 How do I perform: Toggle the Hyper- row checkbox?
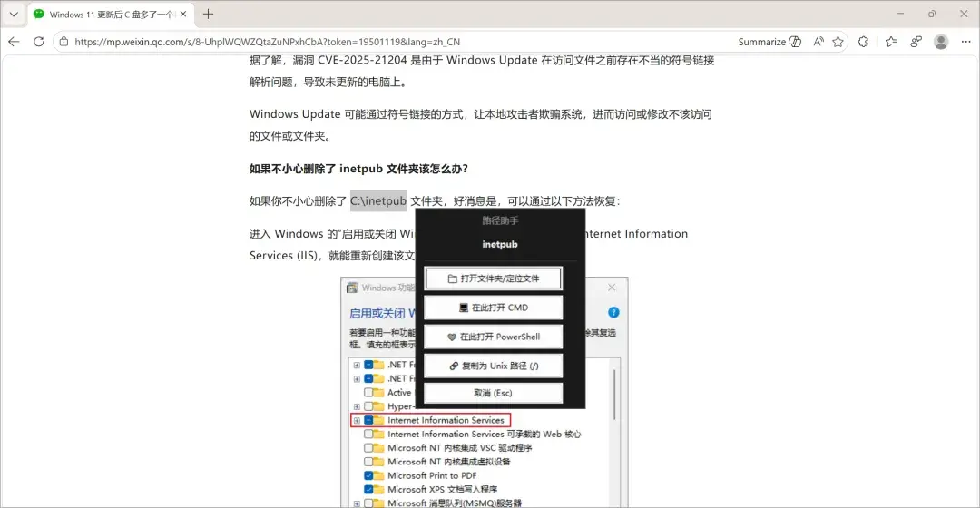coord(368,406)
